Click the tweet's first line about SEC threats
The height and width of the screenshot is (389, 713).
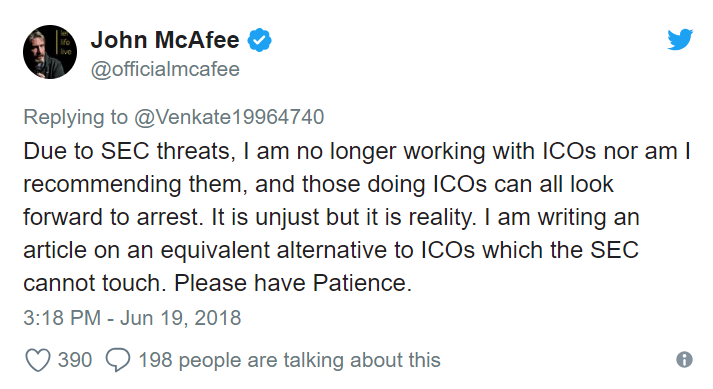[x=357, y=152]
